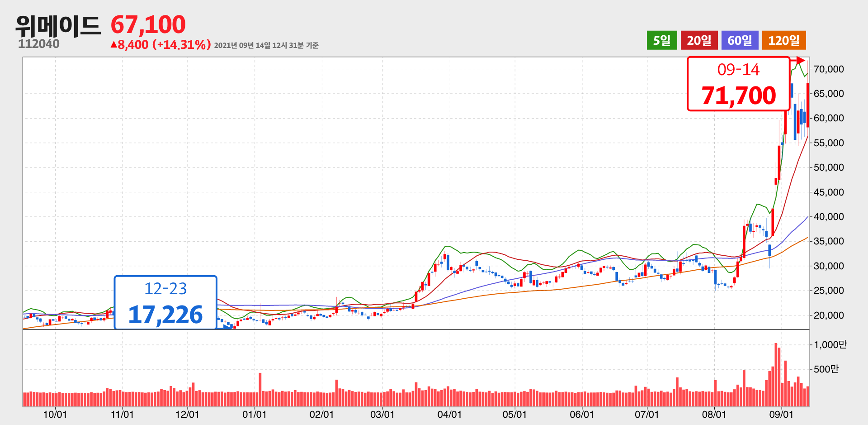Click the 04/01 date axis label
This screenshot has height=425, width=868.
[x=449, y=414]
